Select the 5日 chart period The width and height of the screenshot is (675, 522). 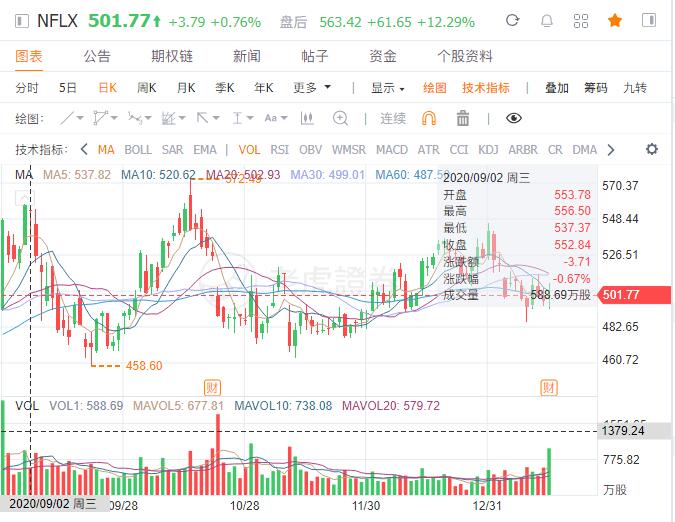(x=68, y=88)
